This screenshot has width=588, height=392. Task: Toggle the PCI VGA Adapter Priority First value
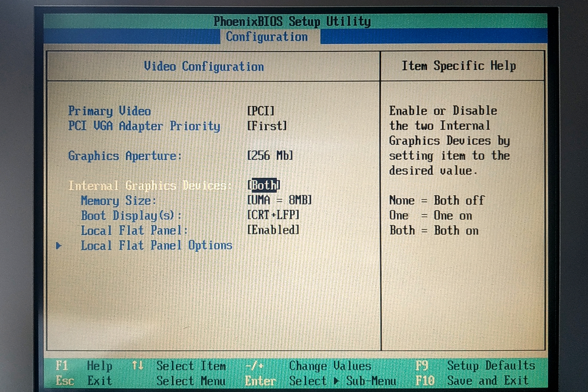pyautogui.click(x=267, y=126)
